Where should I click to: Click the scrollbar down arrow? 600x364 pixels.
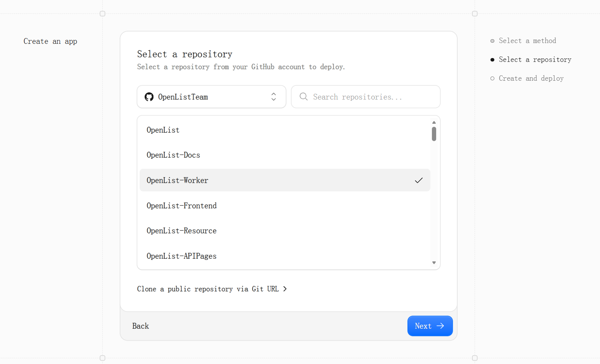coord(434,263)
